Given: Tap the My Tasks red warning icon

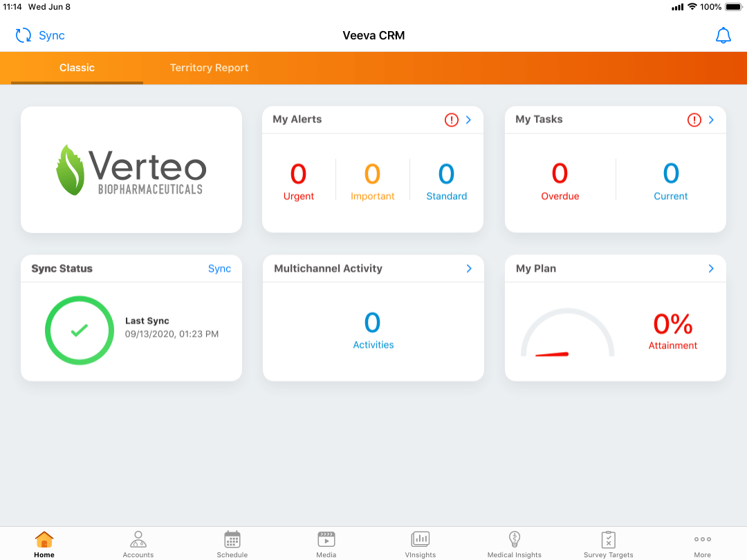Looking at the screenshot, I should point(694,120).
